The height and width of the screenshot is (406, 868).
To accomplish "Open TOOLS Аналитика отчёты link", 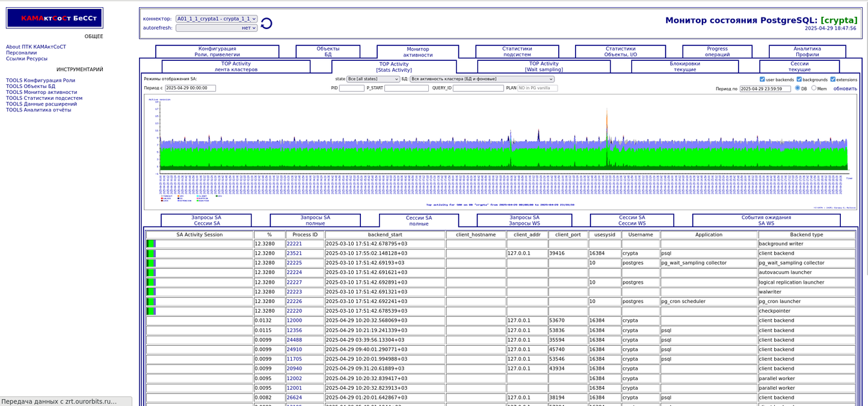I will tap(39, 110).
